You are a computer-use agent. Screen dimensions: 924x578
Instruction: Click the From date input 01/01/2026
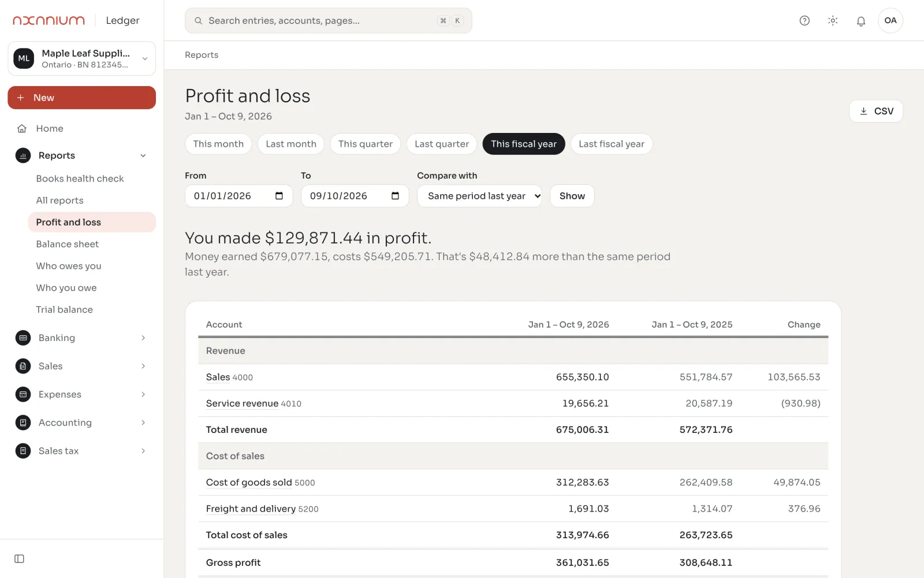tap(239, 196)
